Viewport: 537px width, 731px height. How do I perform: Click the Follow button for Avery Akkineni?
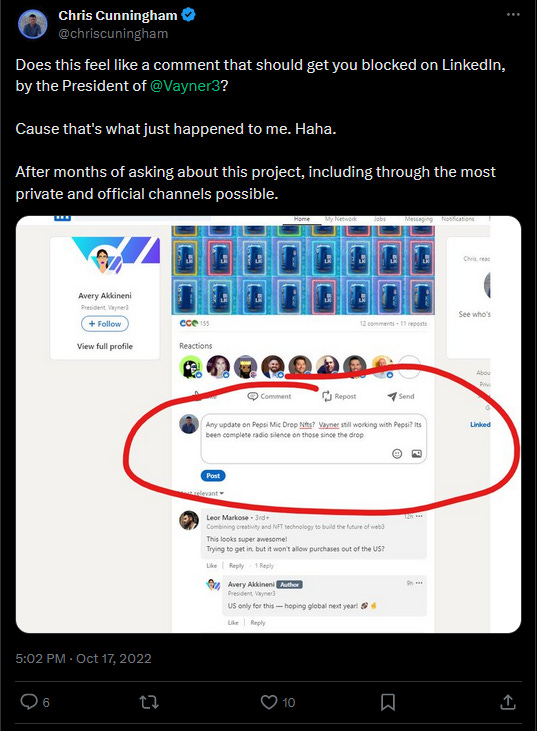point(105,324)
